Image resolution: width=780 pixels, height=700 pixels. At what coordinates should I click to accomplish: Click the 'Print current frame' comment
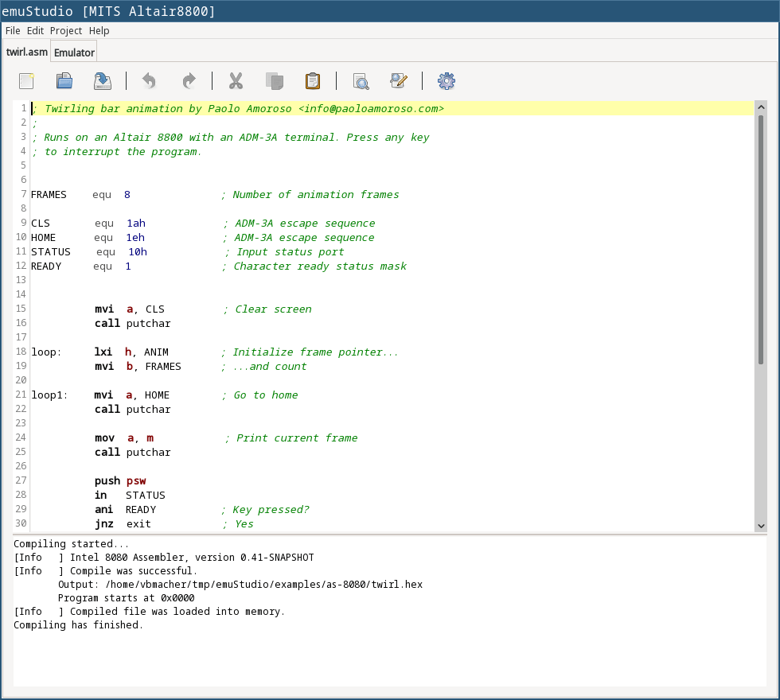291,438
